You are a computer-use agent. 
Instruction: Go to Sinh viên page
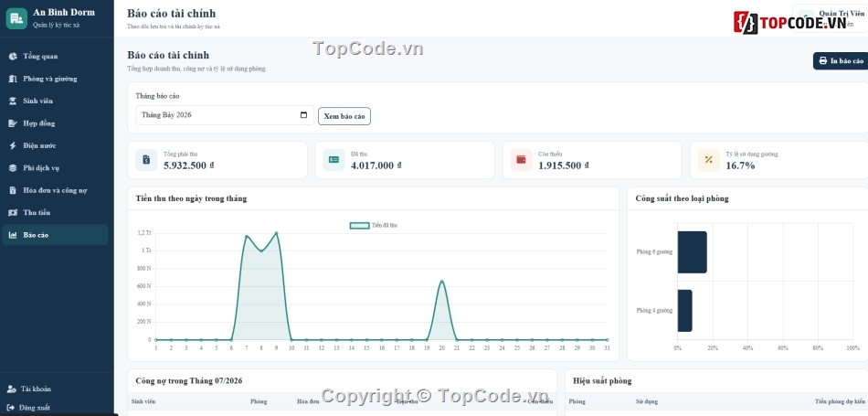tap(56, 101)
